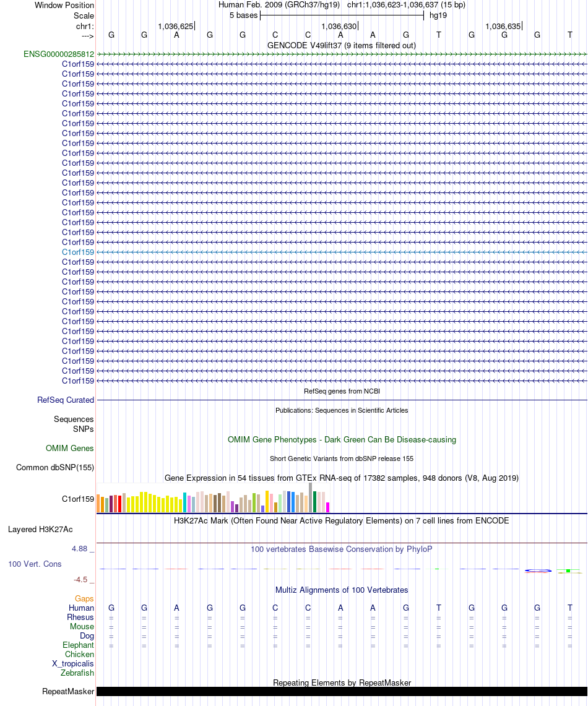Screen dimensions: 588x706
Task: Open Short Genetic Variants from dbSNP release 155
Action: (x=342, y=459)
